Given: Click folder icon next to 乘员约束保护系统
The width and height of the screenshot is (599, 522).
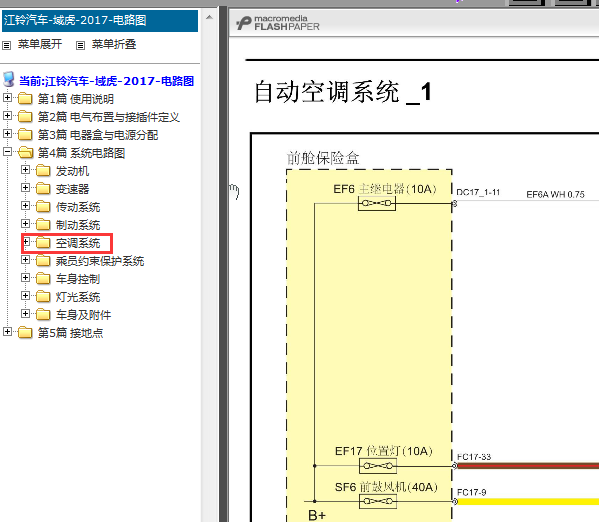Looking at the screenshot, I should click(43, 261).
